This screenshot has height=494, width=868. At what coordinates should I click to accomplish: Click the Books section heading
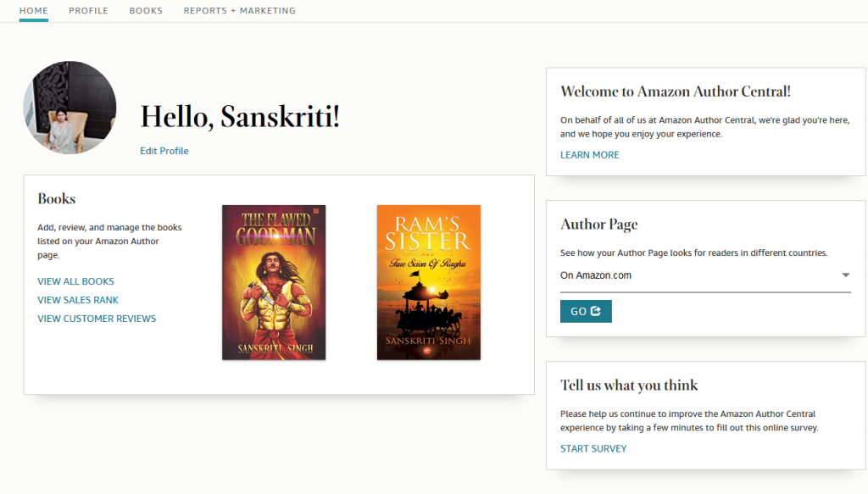(x=57, y=199)
